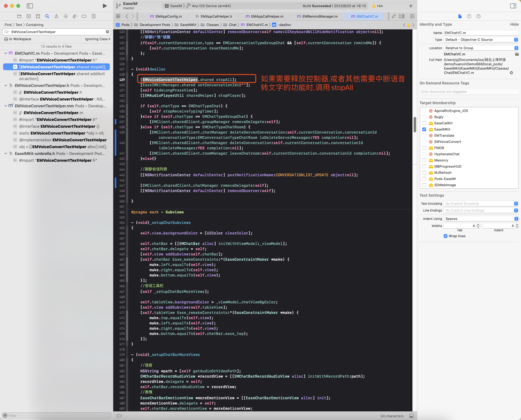Image resolution: width=521 pixels, height=420 pixels.
Task: Run the EaseIM scheme
Action: (105, 6)
